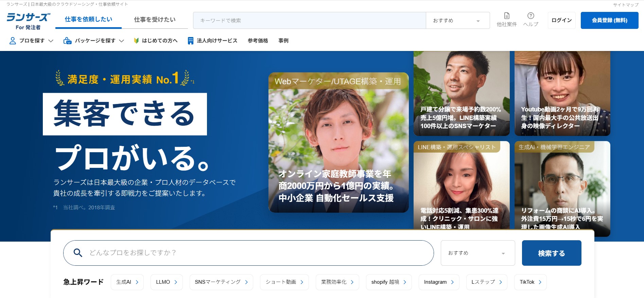The width and height of the screenshot is (644, 298).
Task: Open the 他社案件 document icon
Action: pyautogui.click(x=506, y=16)
